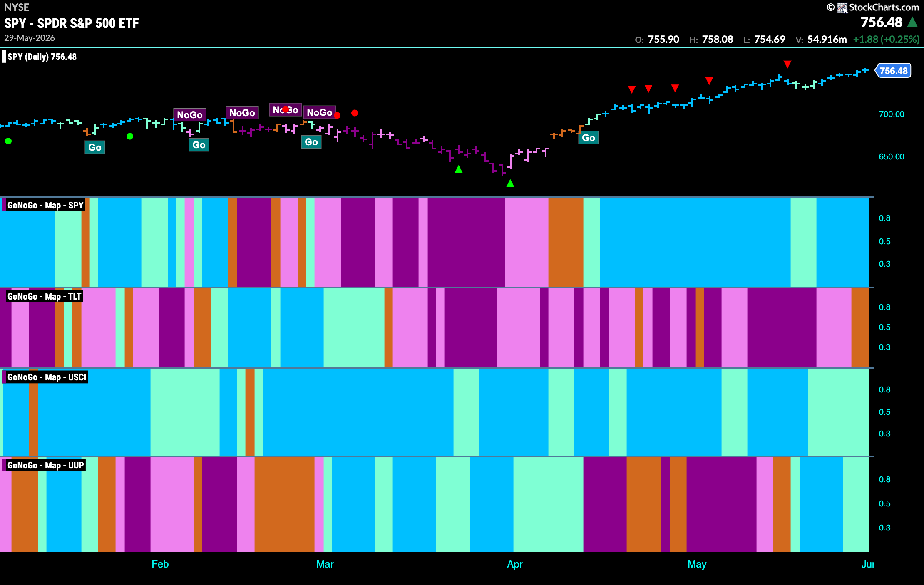The width and height of the screenshot is (924, 585).
Task: Click the green dot before February
Action: click(x=130, y=136)
